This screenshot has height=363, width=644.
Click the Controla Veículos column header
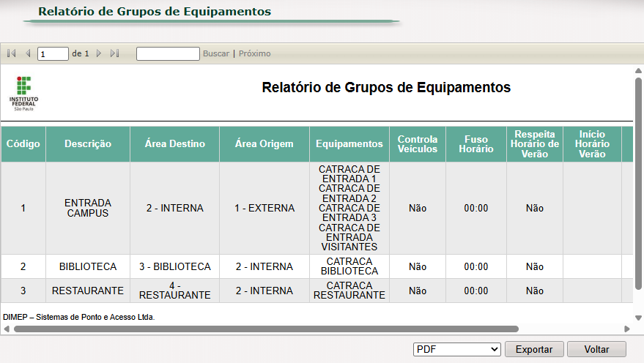pyautogui.click(x=418, y=144)
